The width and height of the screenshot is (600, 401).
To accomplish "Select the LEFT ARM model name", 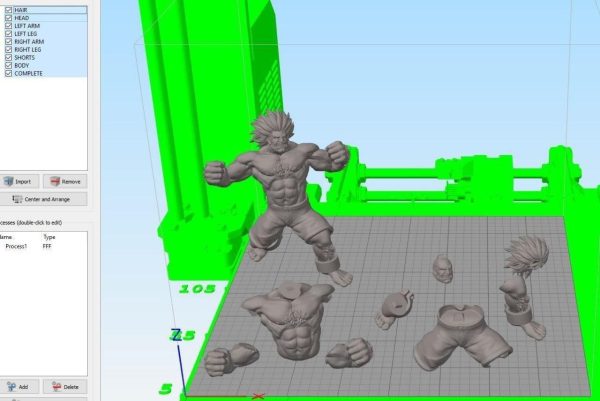I will [27, 26].
